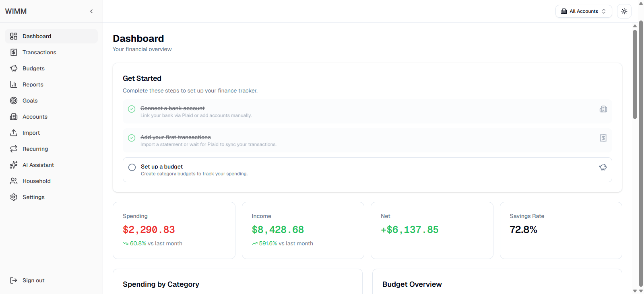Viewport: 644px width, 294px height.
Task: Click the Your financial overview subtitle
Action: pyautogui.click(x=142, y=49)
